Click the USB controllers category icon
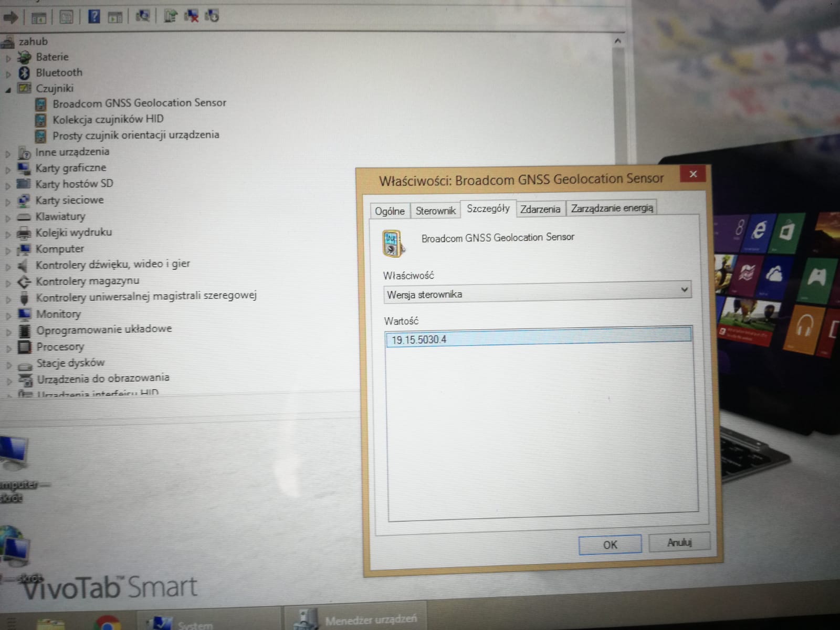Image resolution: width=840 pixels, height=630 pixels. tap(24, 298)
